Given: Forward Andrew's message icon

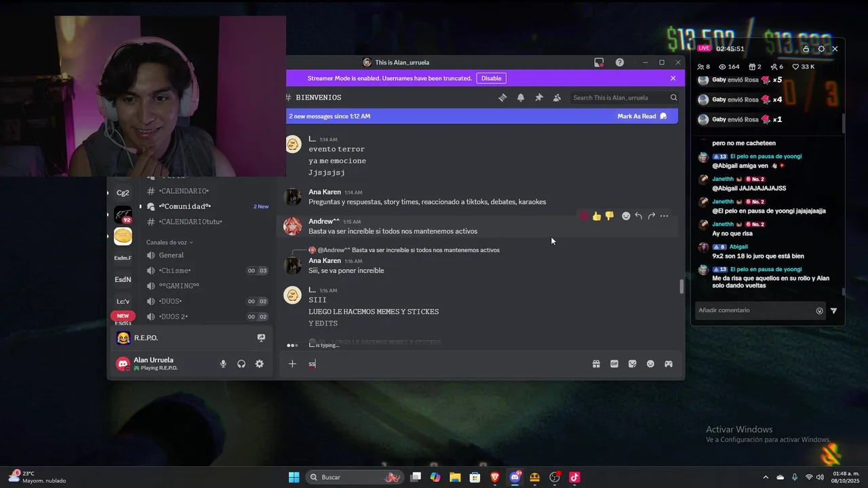Looking at the screenshot, I should [651, 216].
